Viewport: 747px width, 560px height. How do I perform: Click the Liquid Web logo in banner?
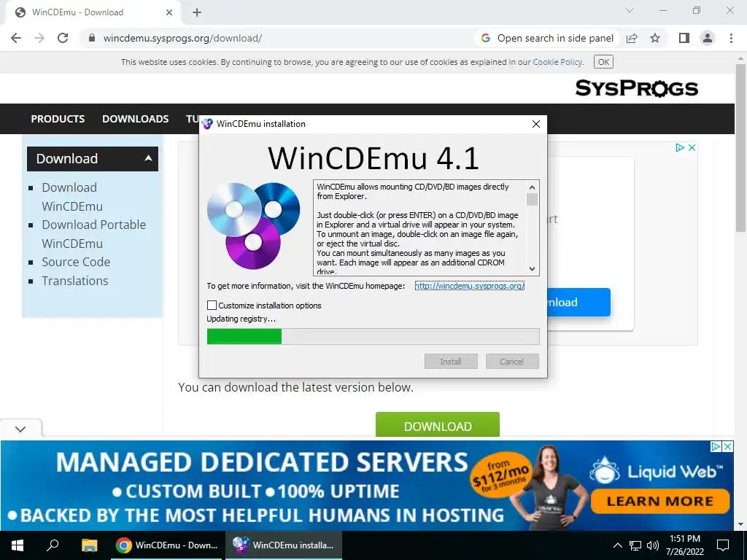coord(656,470)
